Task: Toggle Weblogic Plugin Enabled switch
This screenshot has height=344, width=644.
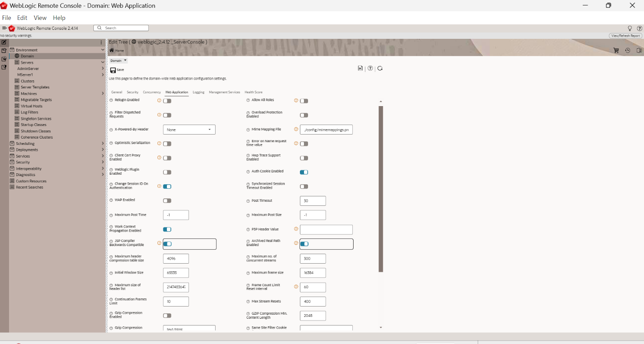Action: pos(167,172)
